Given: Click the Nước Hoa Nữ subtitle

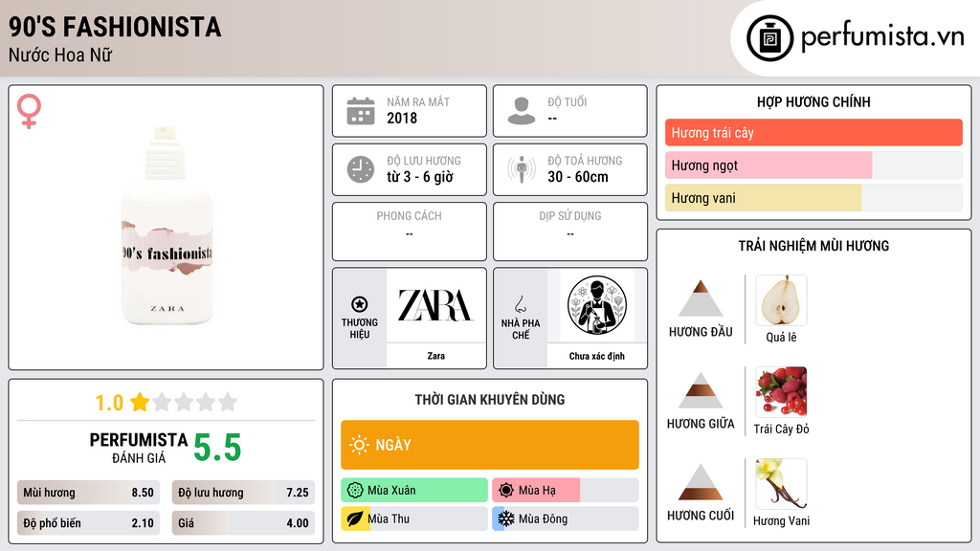Looking at the screenshot, I should click(x=60, y=55).
